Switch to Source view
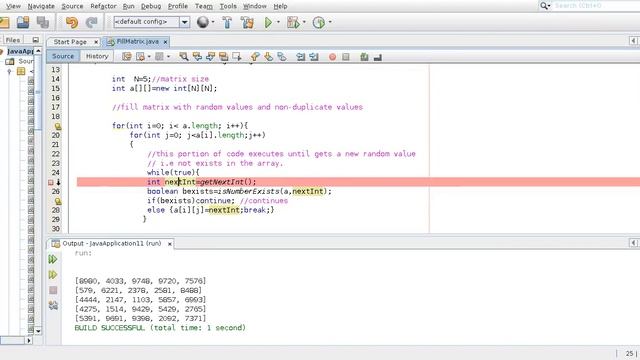Image resolution: width=640 pixels, height=360 pixels. [x=63, y=56]
